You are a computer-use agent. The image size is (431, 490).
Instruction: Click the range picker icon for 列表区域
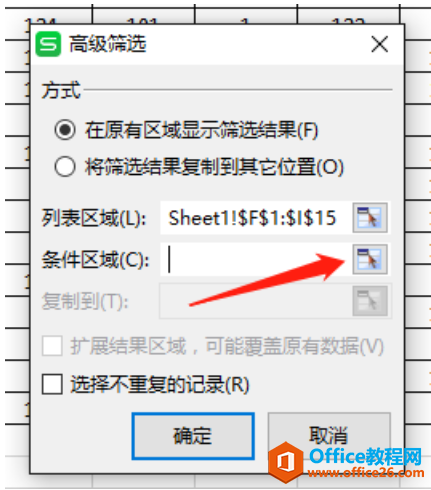(370, 218)
